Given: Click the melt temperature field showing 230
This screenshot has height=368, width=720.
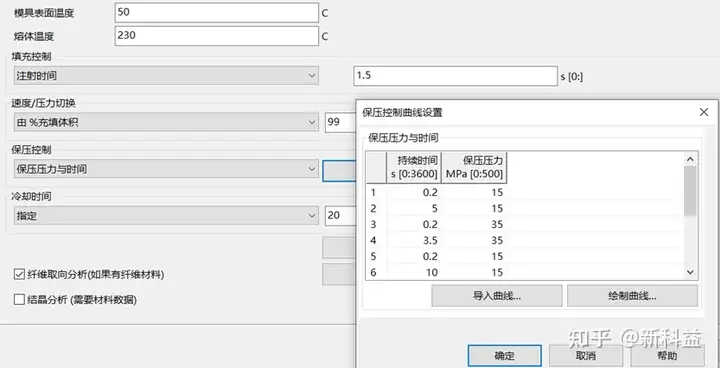Looking at the screenshot, I should (x=216, y=36).
